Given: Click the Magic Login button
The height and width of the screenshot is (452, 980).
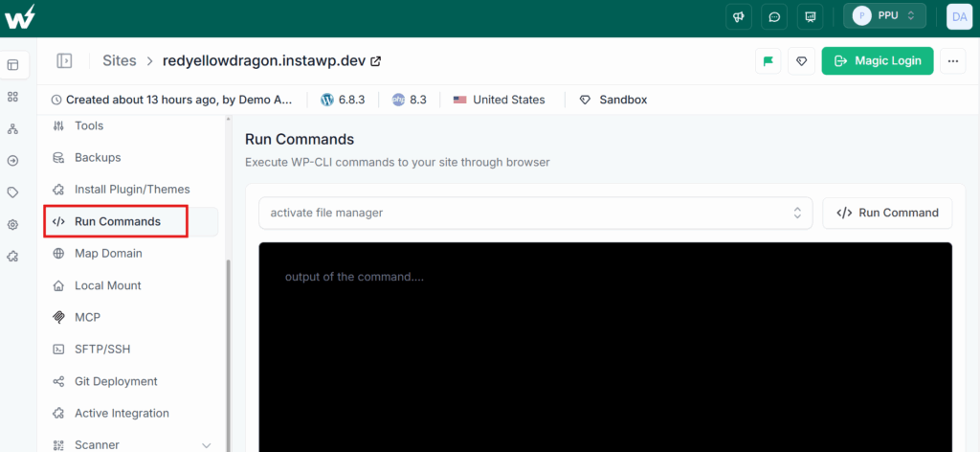Looking at the screenshot, I should coord(878,60).
